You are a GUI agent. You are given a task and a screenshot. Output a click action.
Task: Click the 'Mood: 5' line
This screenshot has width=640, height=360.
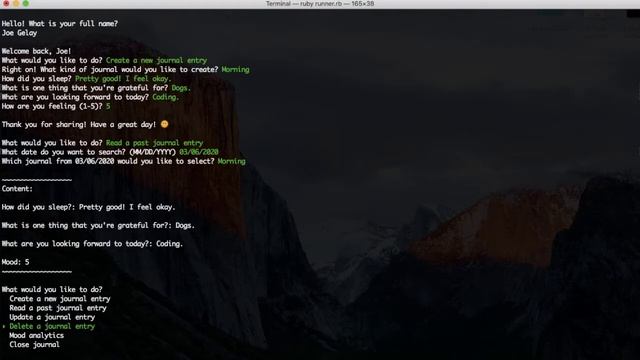pyautogui.click(x=16, y=262)
